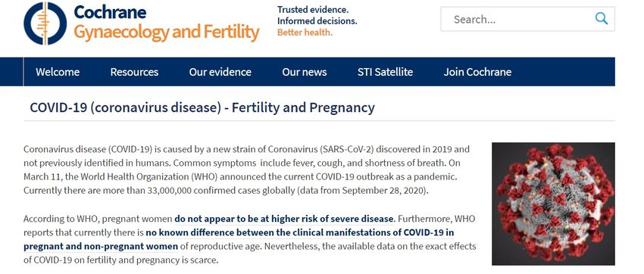Open the no known difference clinical manifestations link
Image resolution: width=644 pixels, height=274 pixels.
(x=300, y=233)
